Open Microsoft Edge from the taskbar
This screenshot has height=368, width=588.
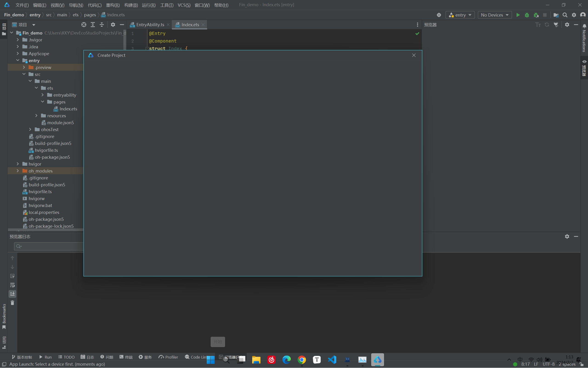pos(286,359)
